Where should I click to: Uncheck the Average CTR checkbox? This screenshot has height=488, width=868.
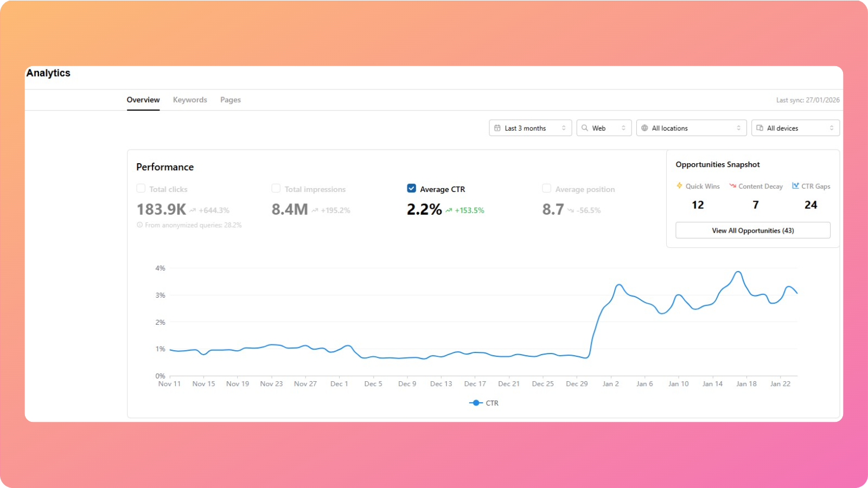[x=411, y=189]
